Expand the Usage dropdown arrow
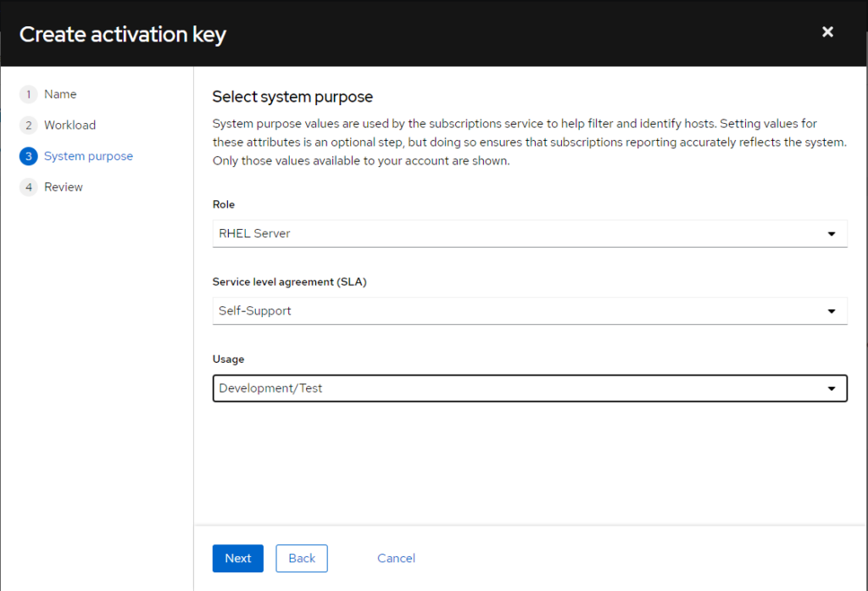 [831, 389]
